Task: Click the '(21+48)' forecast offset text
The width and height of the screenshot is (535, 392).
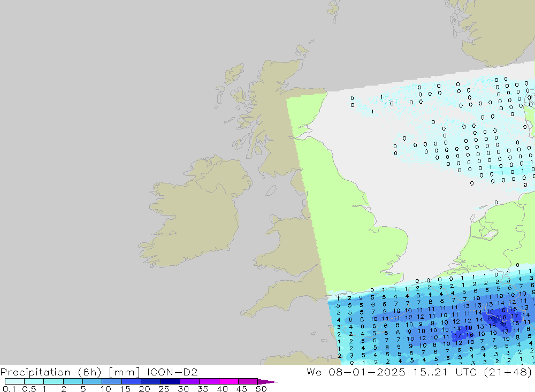Action: coord(508,372)
